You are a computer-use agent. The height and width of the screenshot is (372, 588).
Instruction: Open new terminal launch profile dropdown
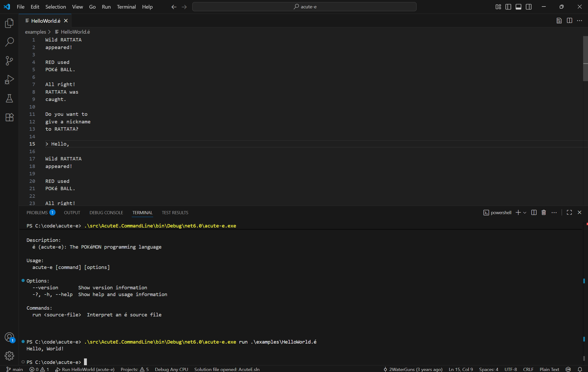(525, 213)
